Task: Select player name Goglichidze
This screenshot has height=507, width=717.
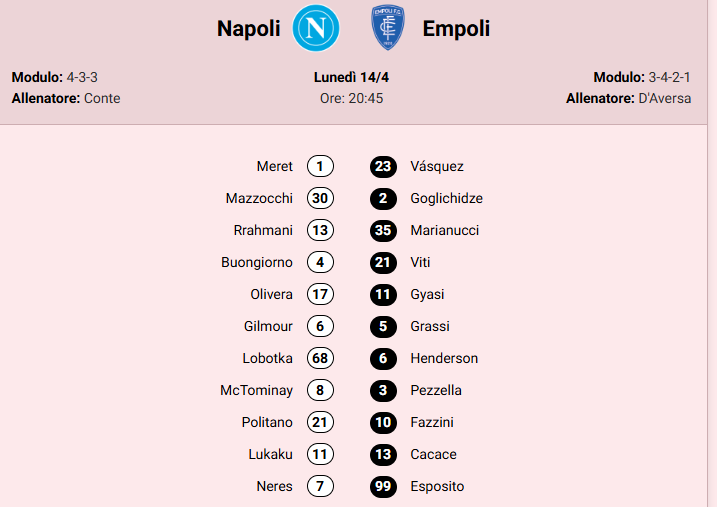Action: coord(446,198)
